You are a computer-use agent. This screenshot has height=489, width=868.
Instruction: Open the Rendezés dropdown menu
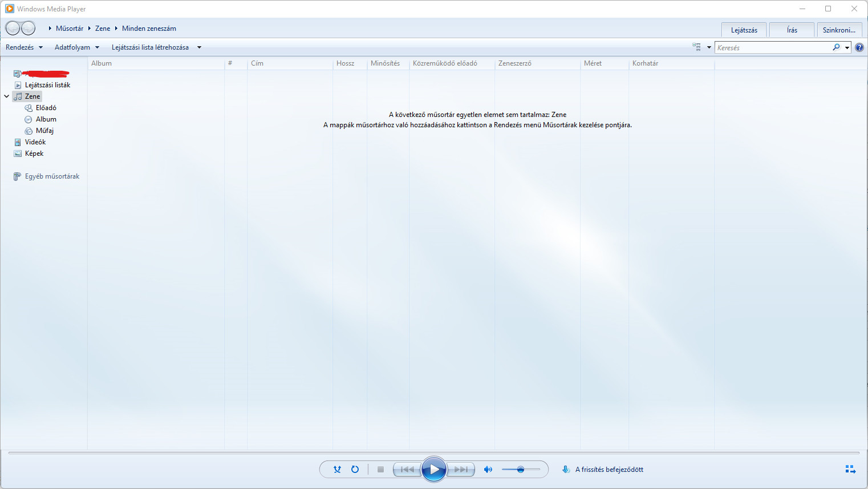pyautogui.click(x=24, y=47)
